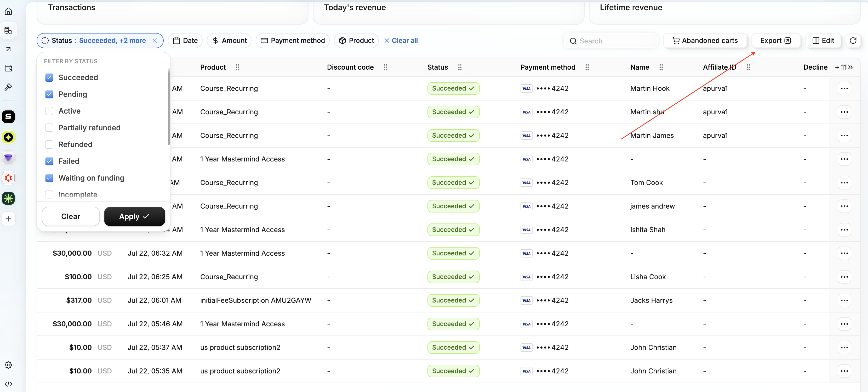
Task: Click the Export button
Action: 776,41
